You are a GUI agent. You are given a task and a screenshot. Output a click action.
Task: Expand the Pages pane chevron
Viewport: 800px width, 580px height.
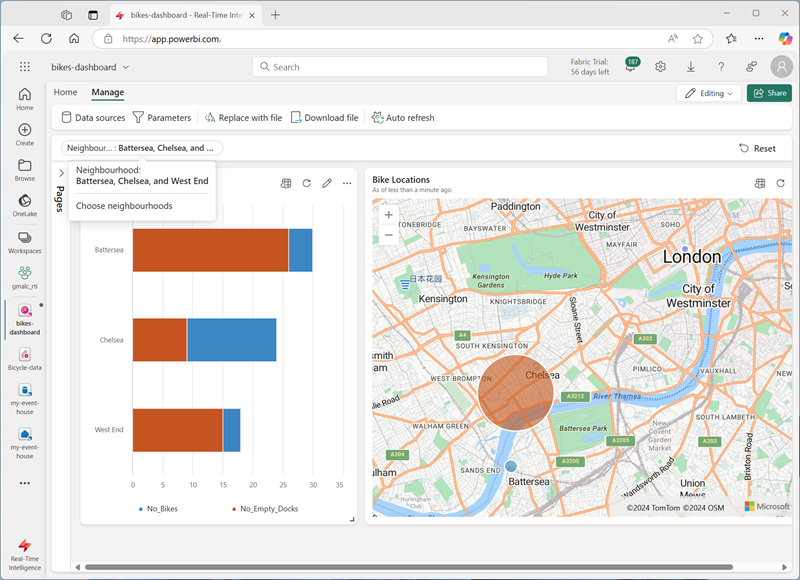[x=61, y=173]
